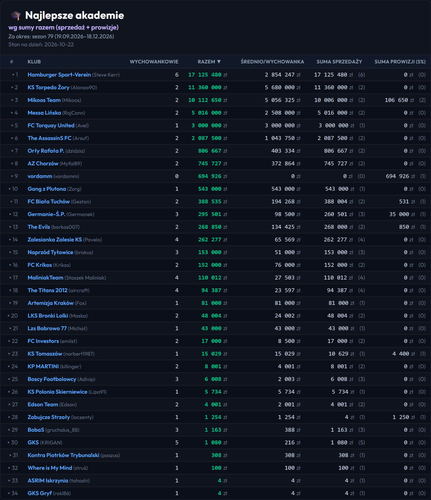Open the GKS Gryf club link
Viewport: 431px width, 500px height.
(x=39, y=493)
